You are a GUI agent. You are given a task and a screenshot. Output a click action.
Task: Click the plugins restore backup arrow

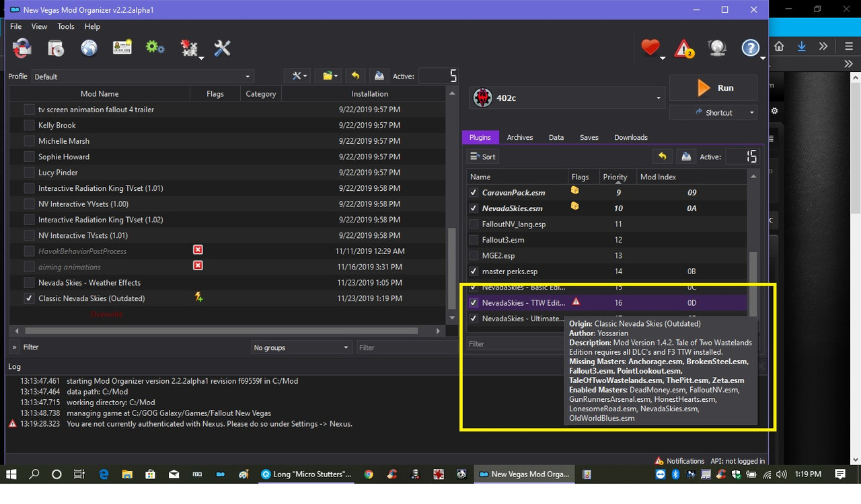[x=662, y=157]
